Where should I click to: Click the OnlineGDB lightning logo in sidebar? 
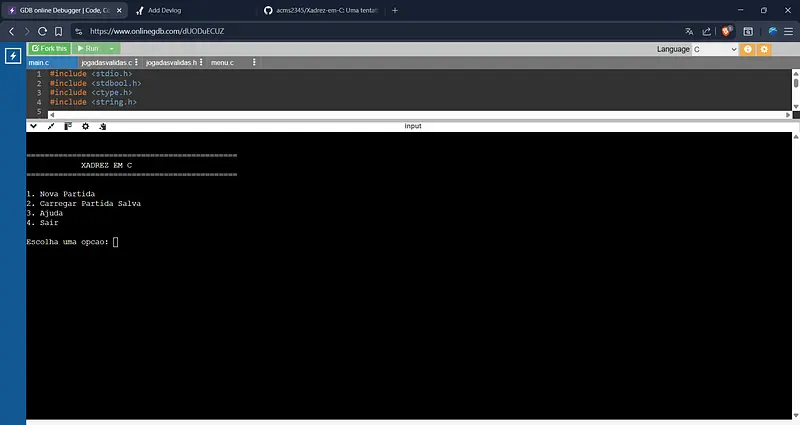[13, 55]
